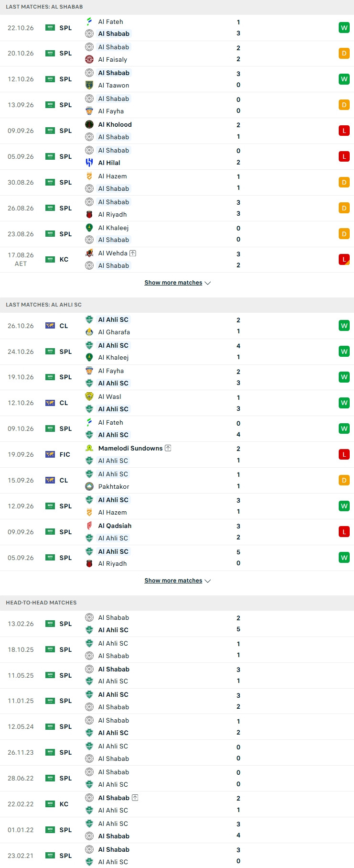Screen dimensions: 354x868
Task: Open head-to-head match from 12.05.24
Action: 177,726
